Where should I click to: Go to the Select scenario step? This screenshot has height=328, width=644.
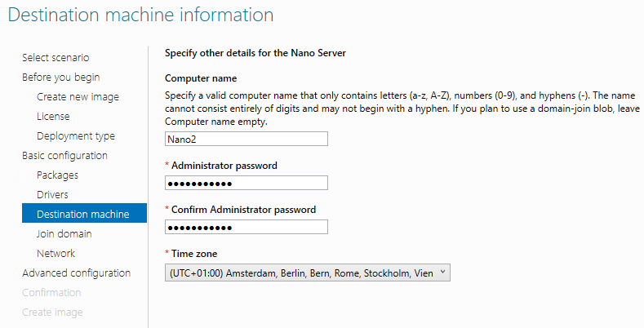coord(56,57)
